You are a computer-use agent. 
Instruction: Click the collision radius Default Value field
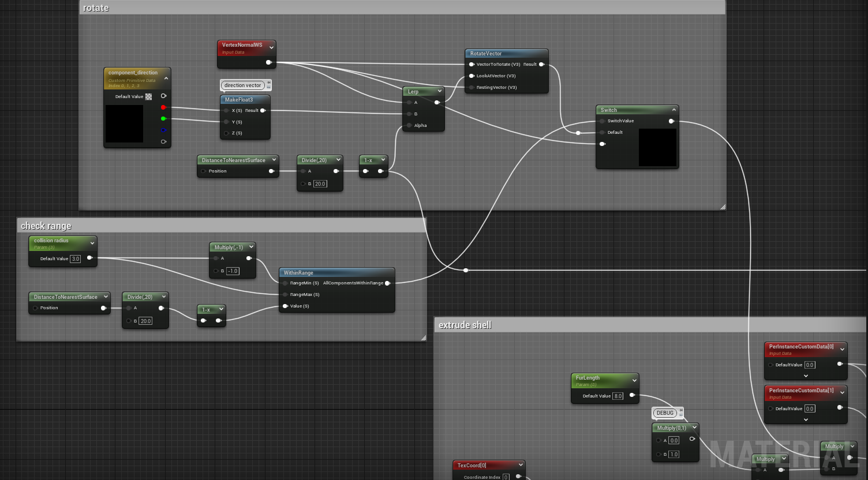pyautogui.click(x=76, y=259)
